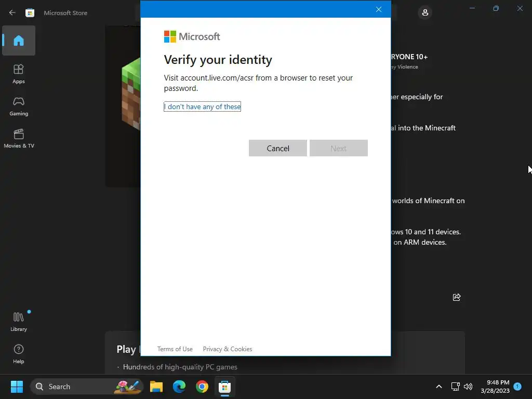The height and width of the screenshot is (399, 532).
Task: Open the Library in the sidebar
Action: tap(19, 322)
